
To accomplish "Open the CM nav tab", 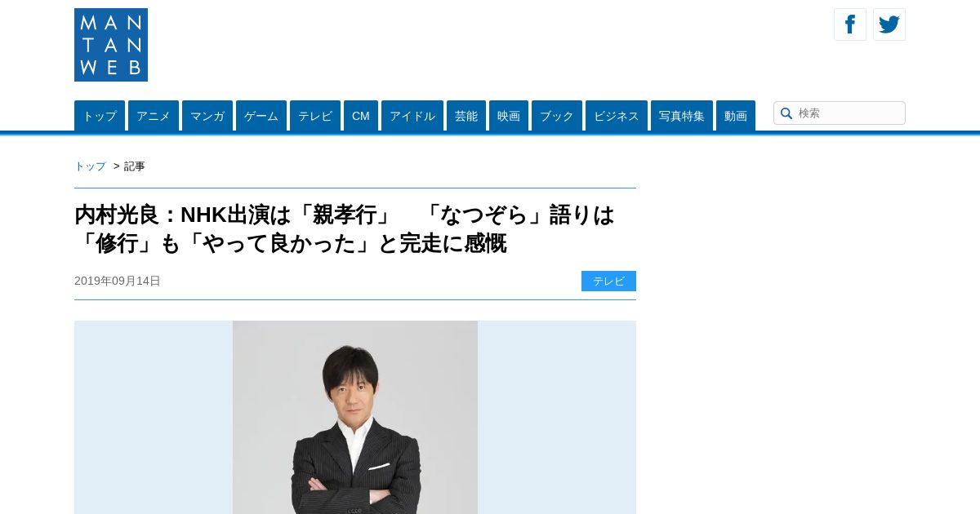I will [x=361, y=116].
